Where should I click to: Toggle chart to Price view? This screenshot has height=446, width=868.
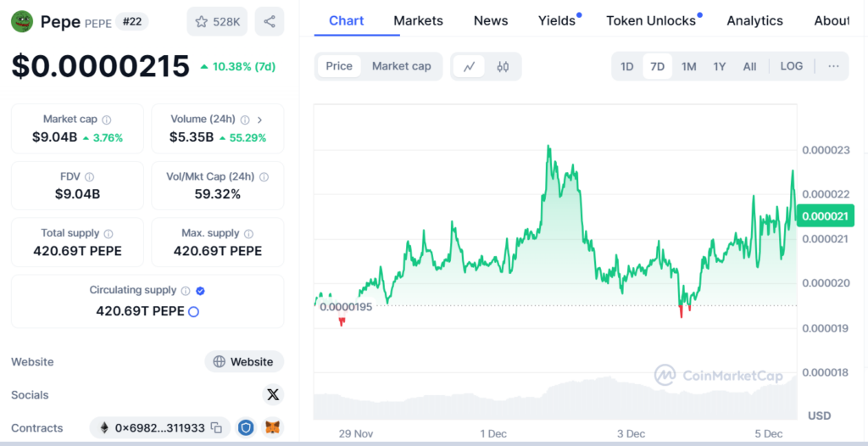click(x=339, y=66)
